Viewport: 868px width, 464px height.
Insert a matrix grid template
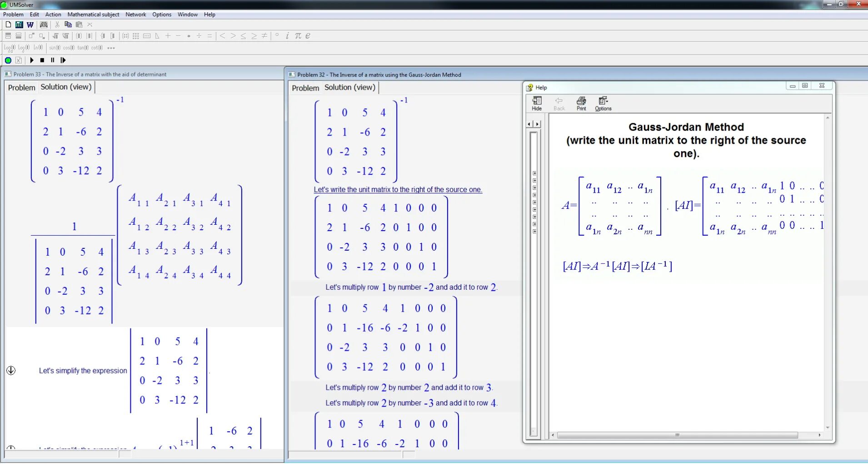pos(136,36)
